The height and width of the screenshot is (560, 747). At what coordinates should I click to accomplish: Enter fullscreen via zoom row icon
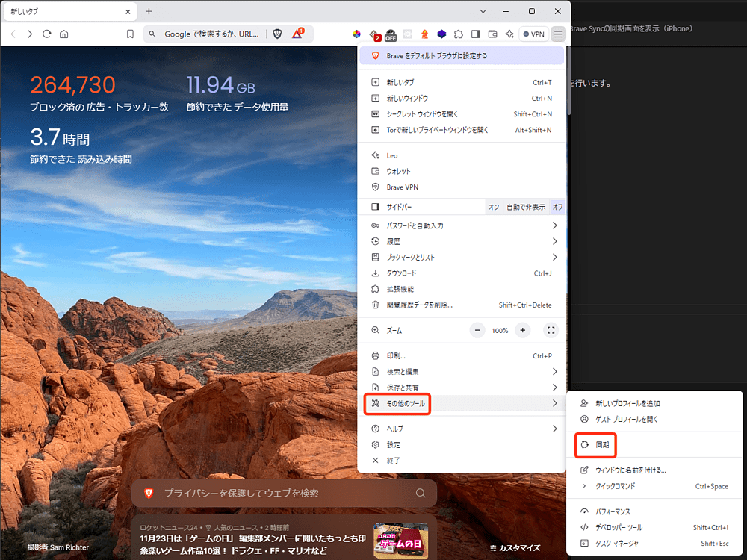551,330
